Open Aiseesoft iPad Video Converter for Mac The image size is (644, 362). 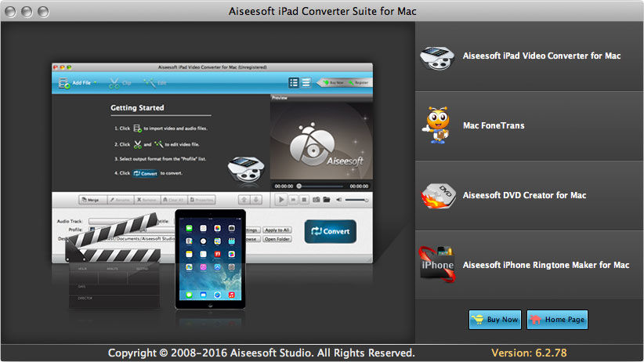[x=541, y=56]
